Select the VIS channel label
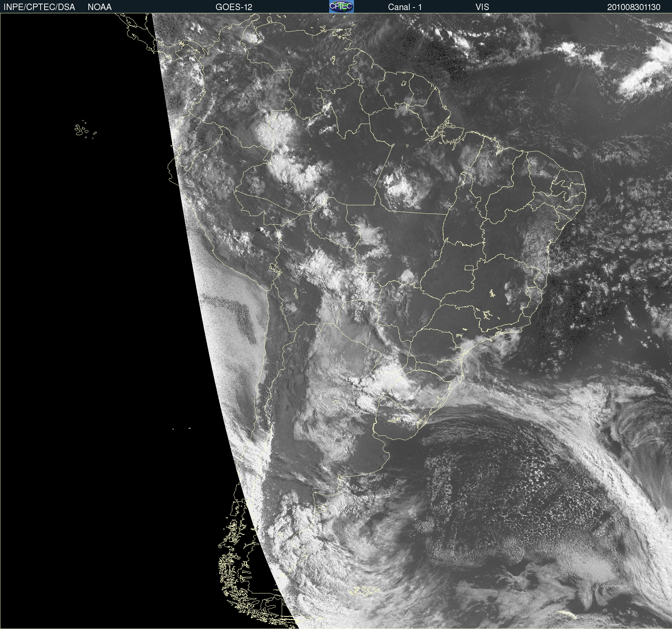The image size is (672, 629). tap(482, 7)
